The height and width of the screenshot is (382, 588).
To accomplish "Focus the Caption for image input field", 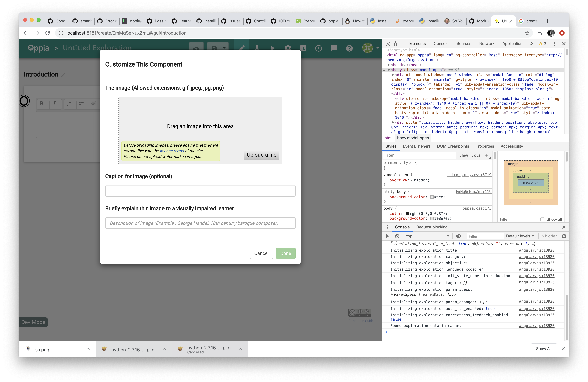I will pos(200,191).
